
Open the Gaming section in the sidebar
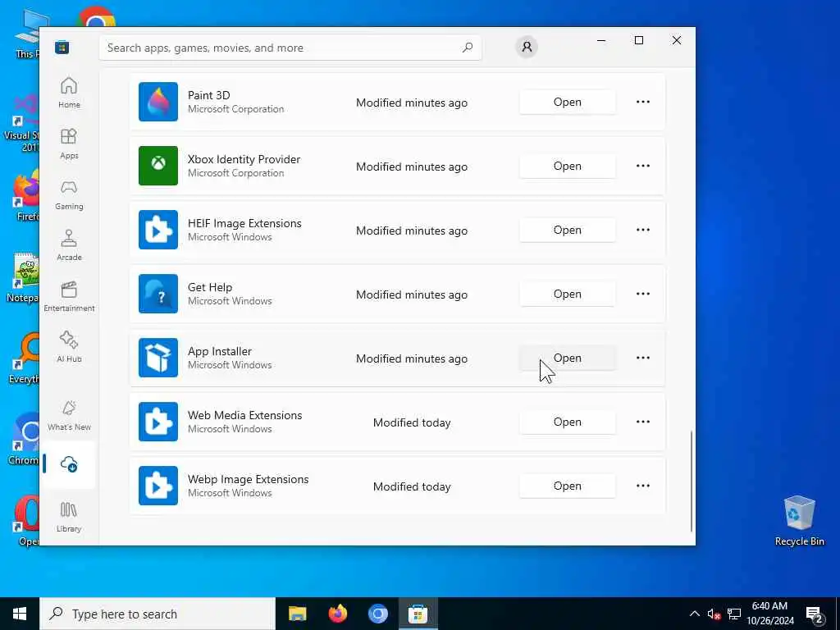69,194
